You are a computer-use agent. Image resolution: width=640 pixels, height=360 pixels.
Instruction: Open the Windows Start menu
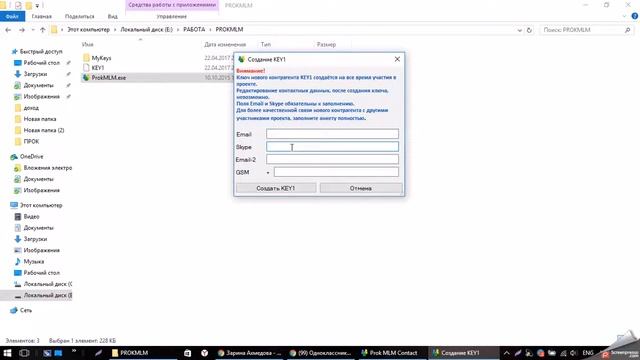(x=7, y=353)
